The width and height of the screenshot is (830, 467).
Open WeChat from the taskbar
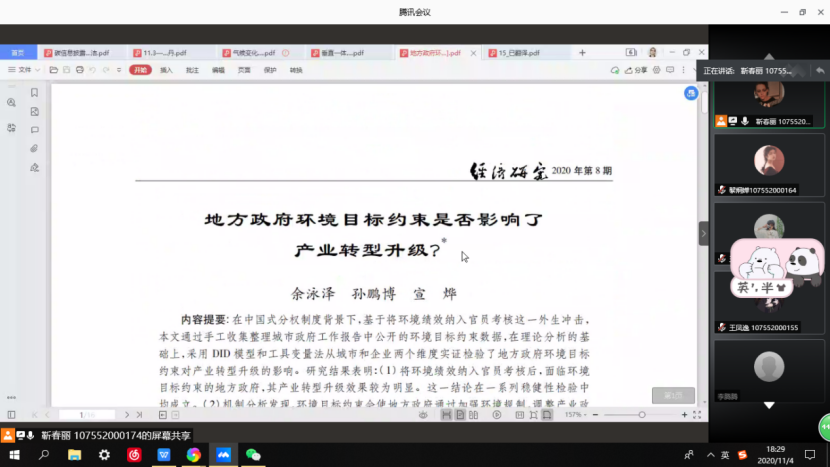coord(253,455)
